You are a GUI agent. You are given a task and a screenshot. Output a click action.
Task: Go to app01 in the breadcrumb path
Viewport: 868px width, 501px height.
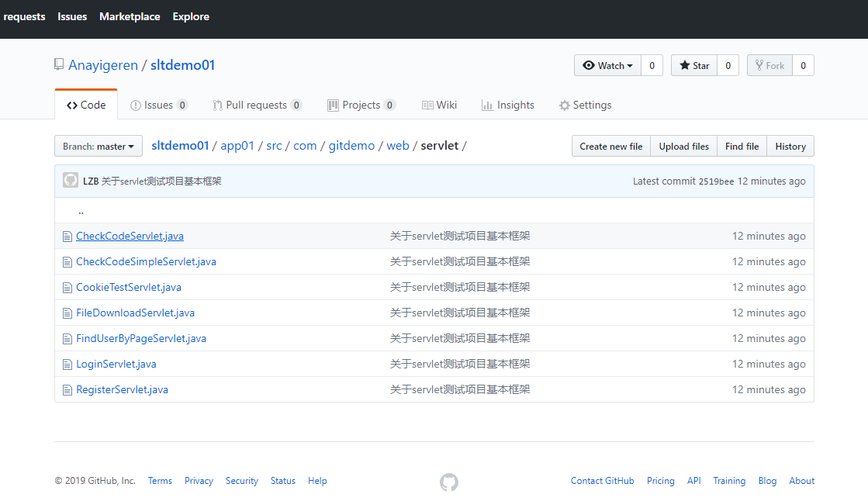pos(237,146)
